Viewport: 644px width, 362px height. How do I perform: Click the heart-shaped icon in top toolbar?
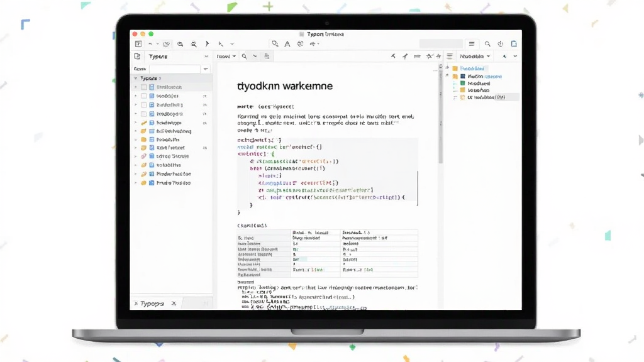coord(300,44)
